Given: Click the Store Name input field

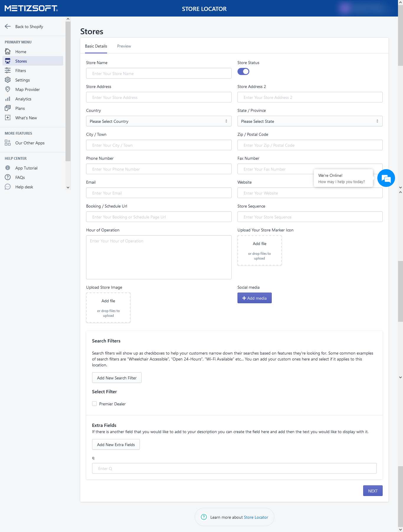Looking at the screenshot, I should tap(159, 74).
